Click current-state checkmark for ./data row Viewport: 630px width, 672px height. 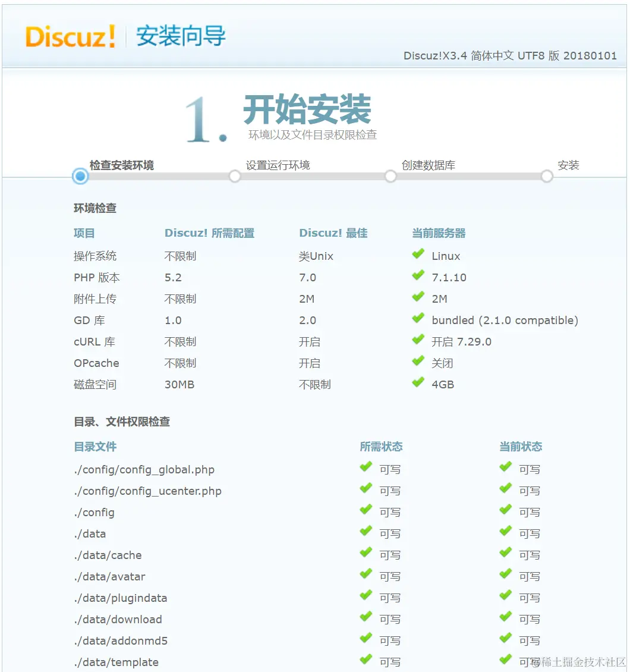point(505,532)
